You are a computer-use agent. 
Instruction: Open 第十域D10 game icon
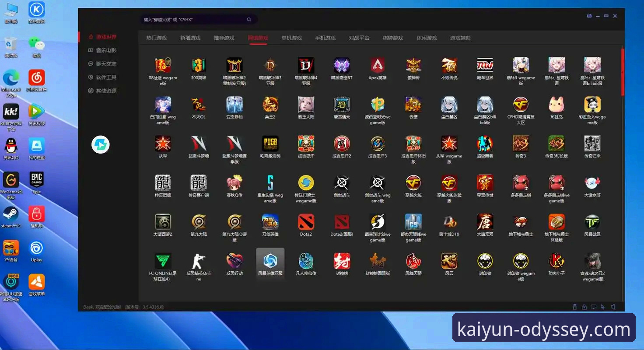click(449, 222)
